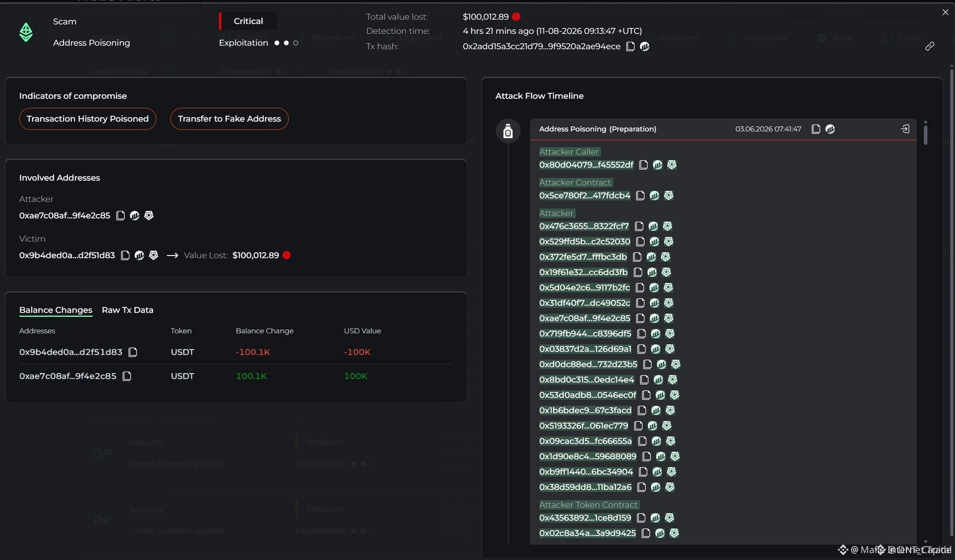The height and width of the screenshot is (560, 955).
Task: Copy attacker address 0x1d90e8c4
Action: (x=647, y=457)
